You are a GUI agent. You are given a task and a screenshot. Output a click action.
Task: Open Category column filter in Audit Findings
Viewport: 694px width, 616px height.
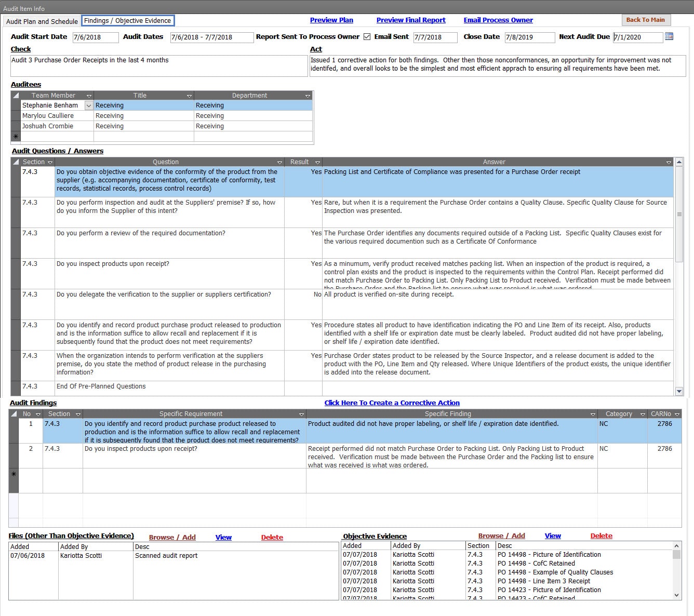tap(643, 414)
